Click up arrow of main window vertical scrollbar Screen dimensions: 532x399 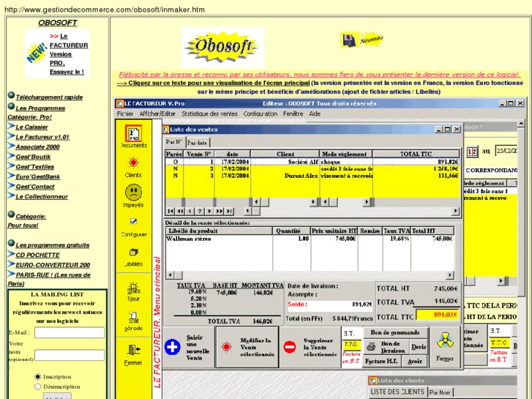(x=521, y=123)
